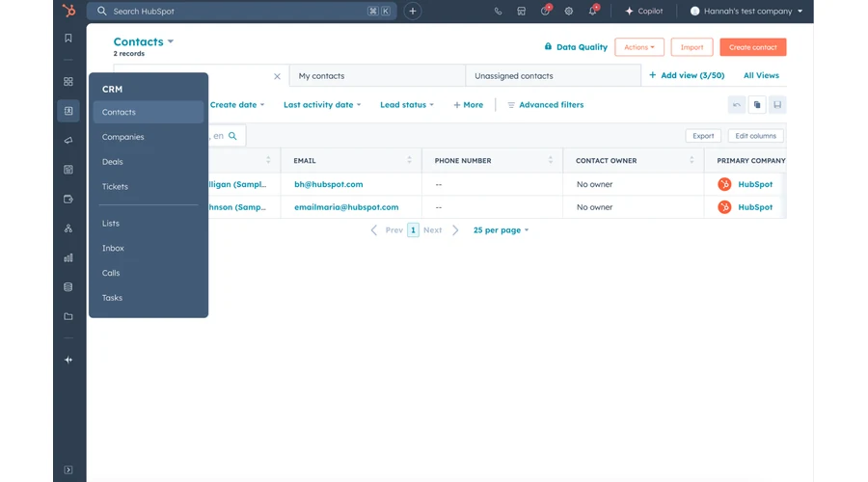The height and width of the screenshot is (482, 868).
Task: Click the save view icon
Action: click(x=777, y=104)
